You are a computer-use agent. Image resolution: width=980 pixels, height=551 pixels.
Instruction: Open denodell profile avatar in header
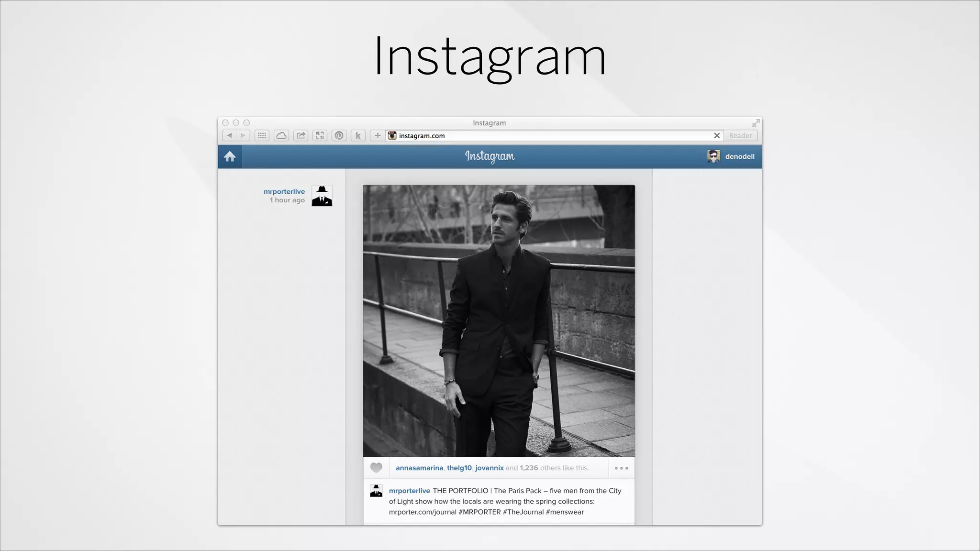[x=713, y=156]
